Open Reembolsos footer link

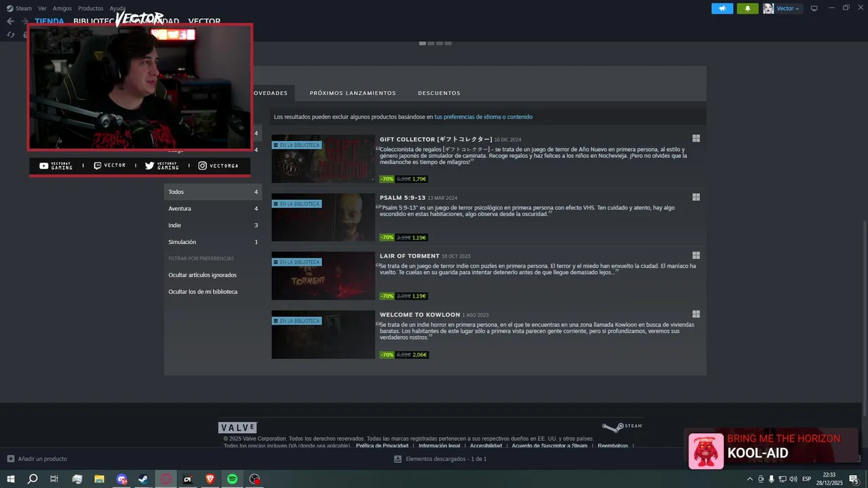tap(613, 446)
